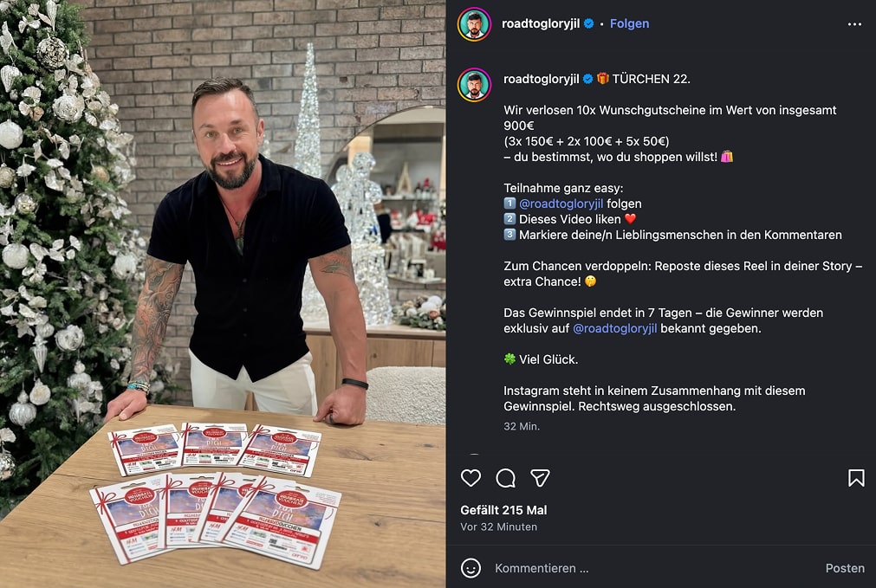
Task: View who liked via Gefällt 215 Mal
Action: [x=503, y=510]
